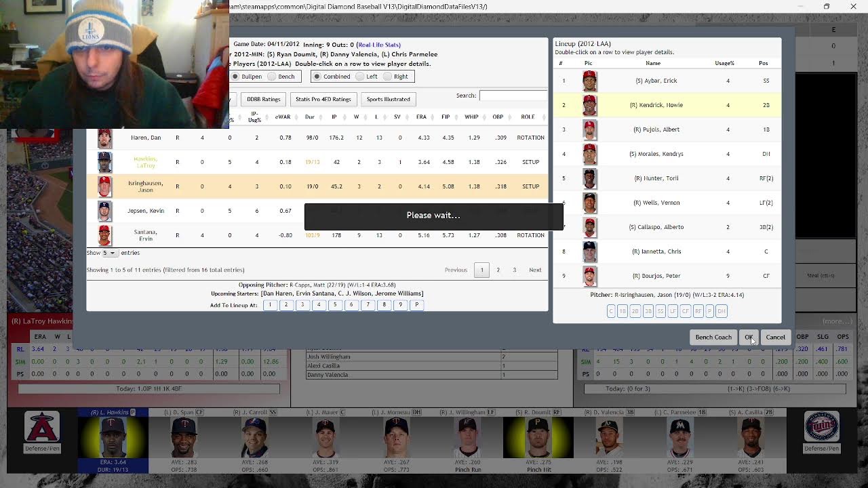The image size is (868, 488).
Task: Click D. Valencia 3B batter card
Action: [609, 441]
